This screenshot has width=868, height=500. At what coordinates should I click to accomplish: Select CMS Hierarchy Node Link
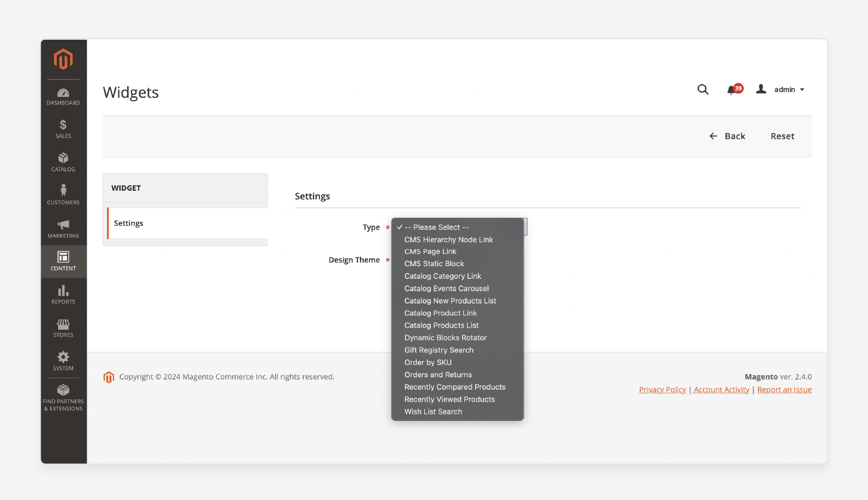click(457, 240)
